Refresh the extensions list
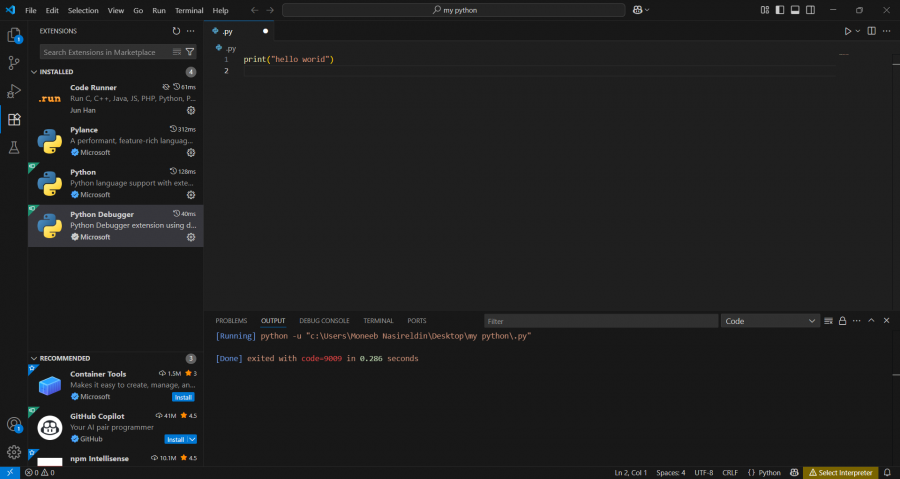The height and width of the screenshot is (479, 900). (176, 31)
